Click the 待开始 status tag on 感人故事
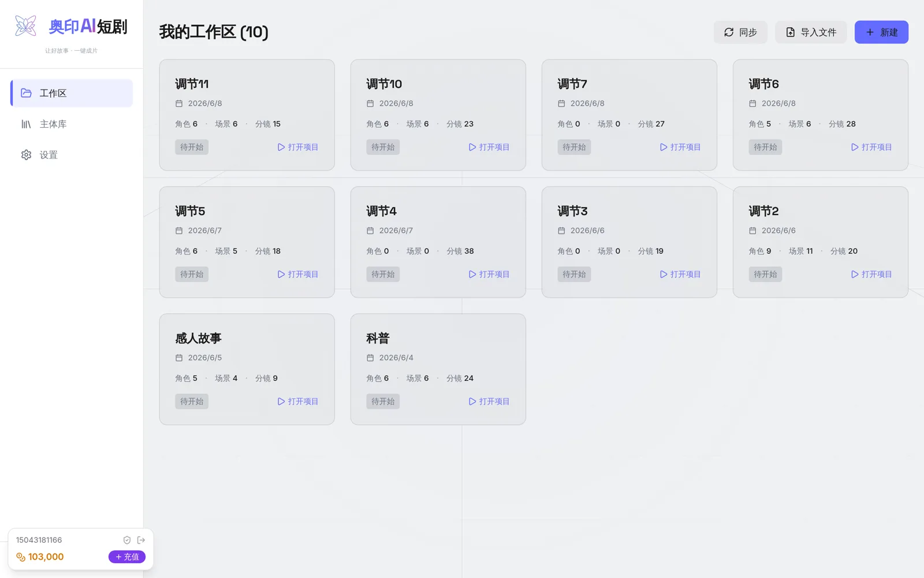 tap(192, 401)
